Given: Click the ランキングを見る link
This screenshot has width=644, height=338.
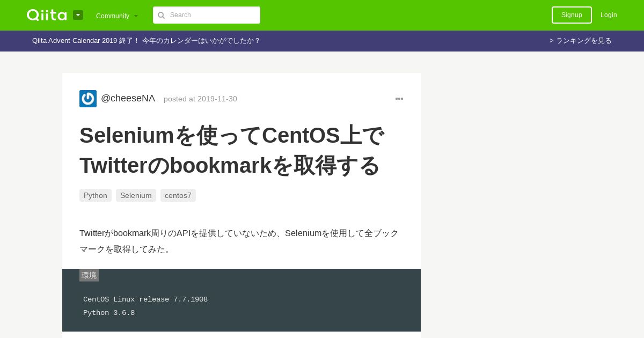Looking at the screenshot, I should pos(581,41).
